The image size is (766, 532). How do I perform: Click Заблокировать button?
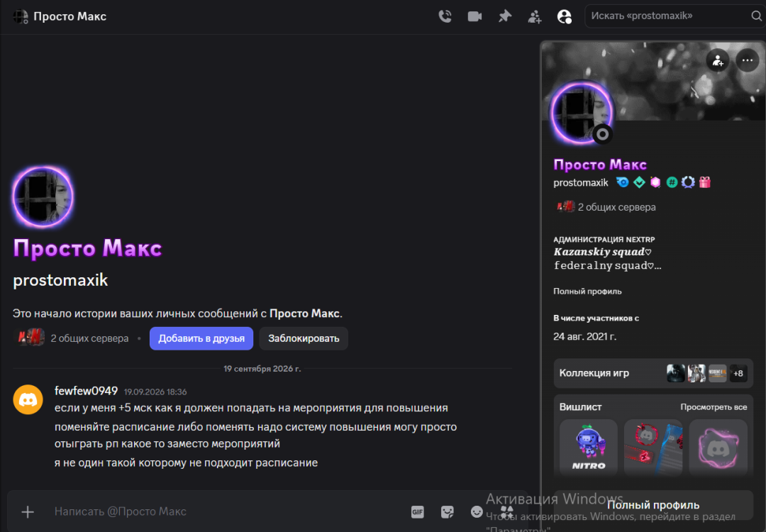click(x=304, y=338)
